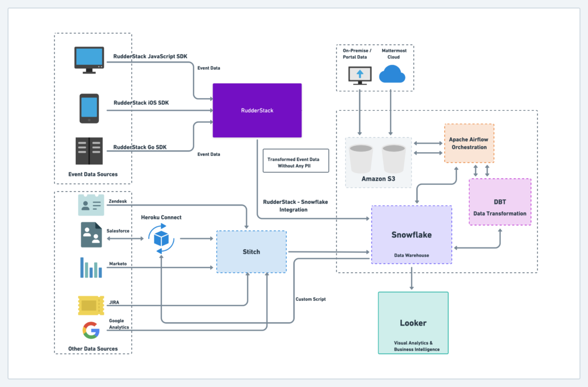Select the JIRA ticket icon
Viewport: 588px width, 387px height.
tap(91, 305)
